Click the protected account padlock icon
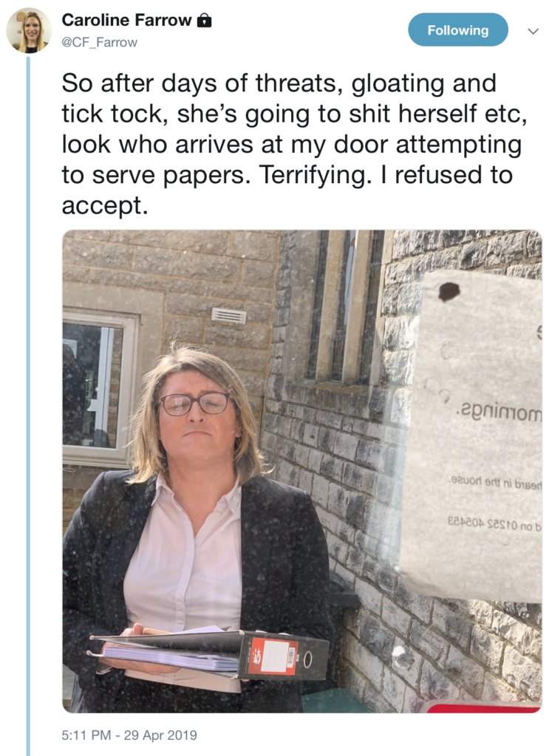The image size is (549, 756). tap(205, 20)
